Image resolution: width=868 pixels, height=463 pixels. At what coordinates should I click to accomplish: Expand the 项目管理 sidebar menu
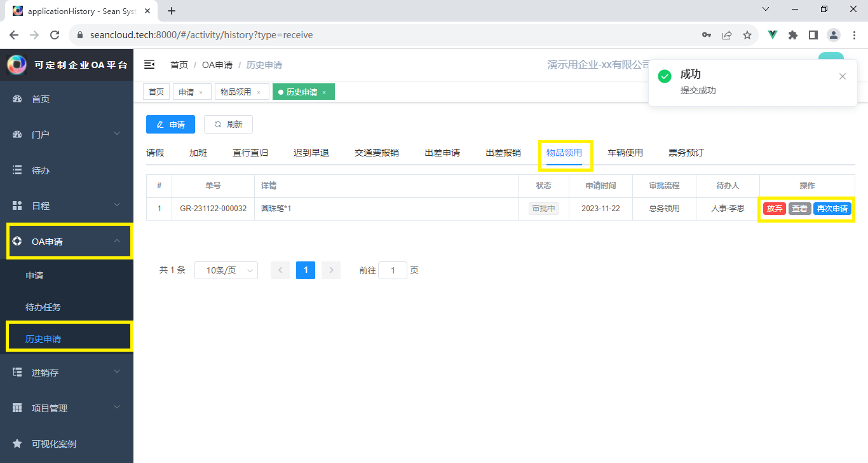(x=117, y=408)
